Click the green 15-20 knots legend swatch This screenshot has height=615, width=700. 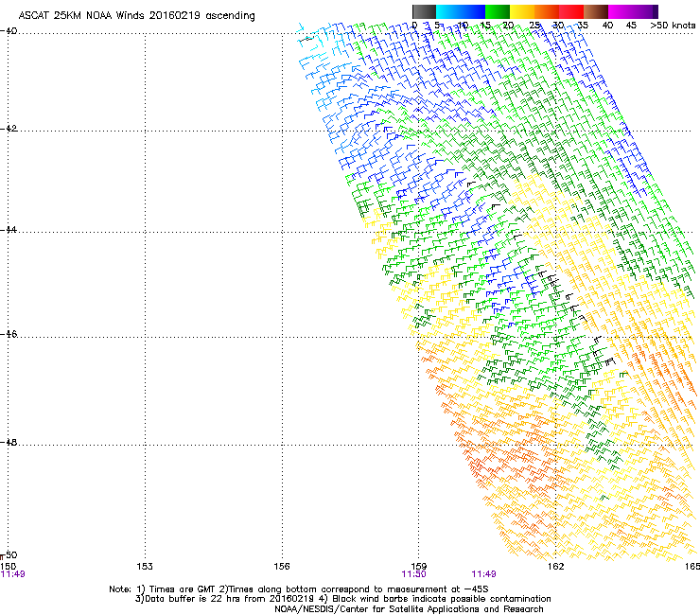(498, 11)
